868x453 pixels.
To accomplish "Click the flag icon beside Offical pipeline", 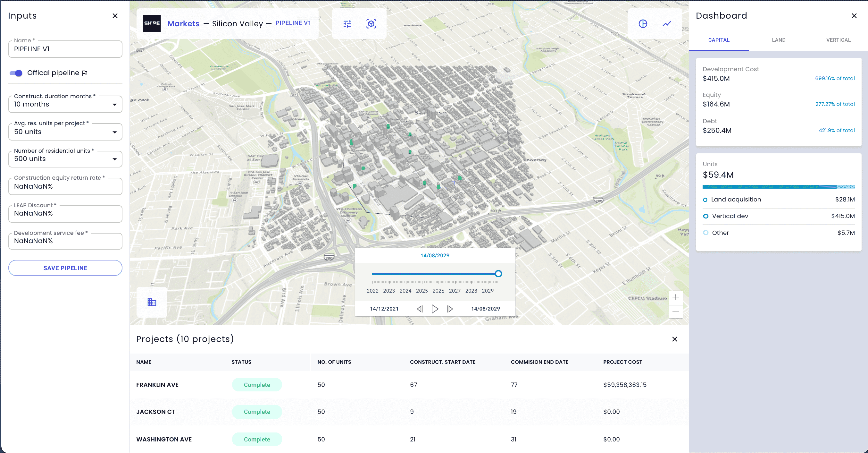I will tap(85, 73).
